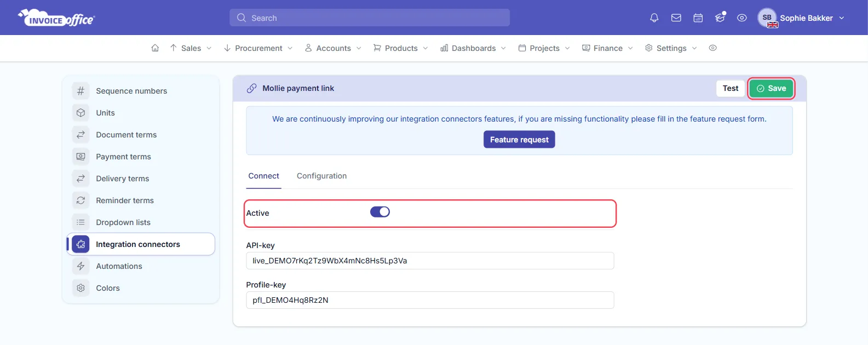Click the Test button
Viewport: 868px width, 345px height.
pos(731,88)
